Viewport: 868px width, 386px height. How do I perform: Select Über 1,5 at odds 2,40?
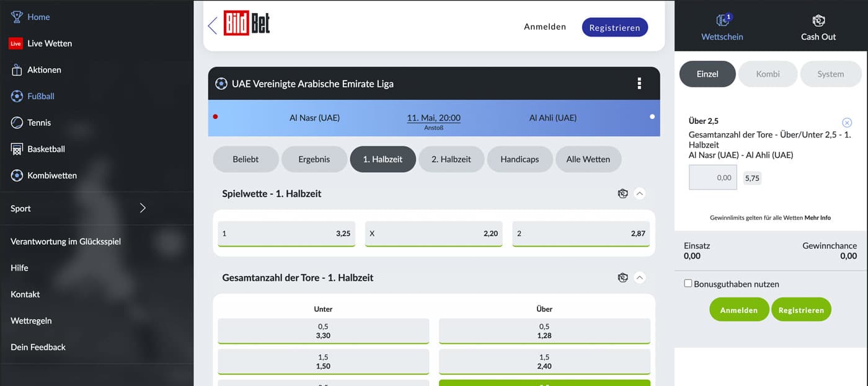[544, 362]
